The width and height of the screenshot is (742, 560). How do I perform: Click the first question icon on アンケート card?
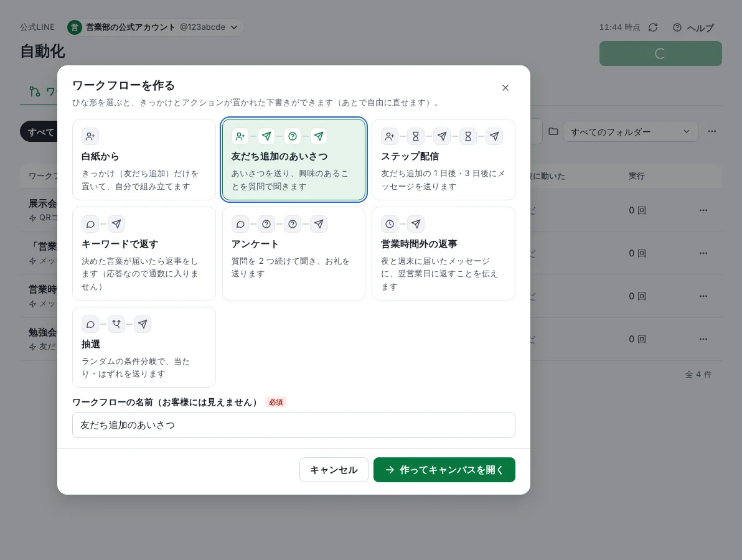click(266, 224)
